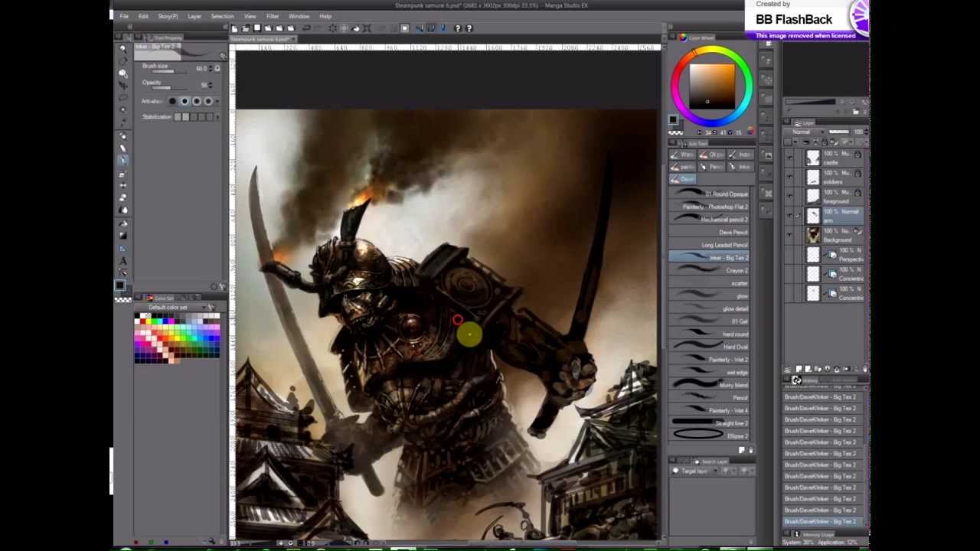Click the New file icon in command bar
The width and height of the screenshot is (980, 551).
pos(234,28)
